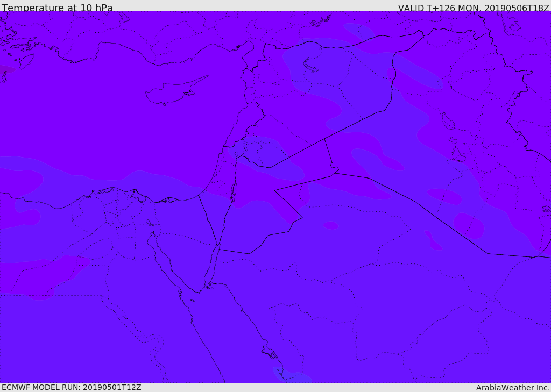Click the island of Cyprus on the map

tap(176, 91)
